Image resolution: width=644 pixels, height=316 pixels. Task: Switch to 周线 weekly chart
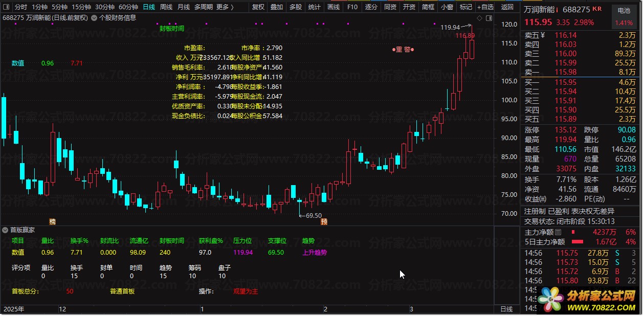coord(166,7)
